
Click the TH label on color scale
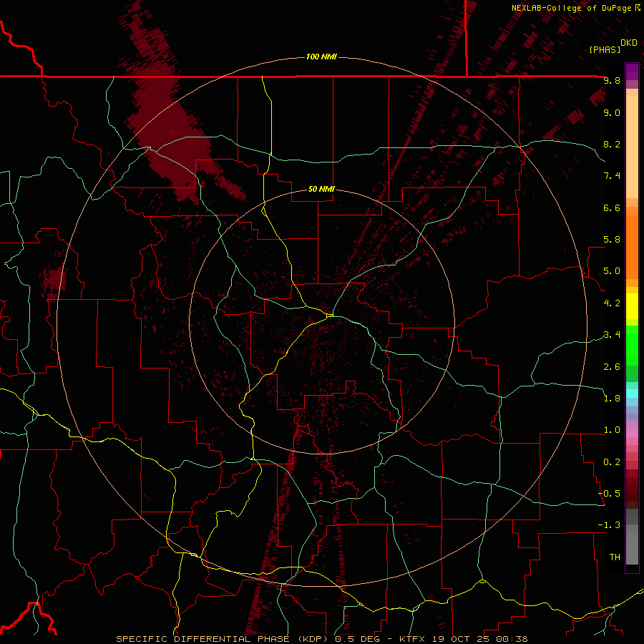(615, 557)
